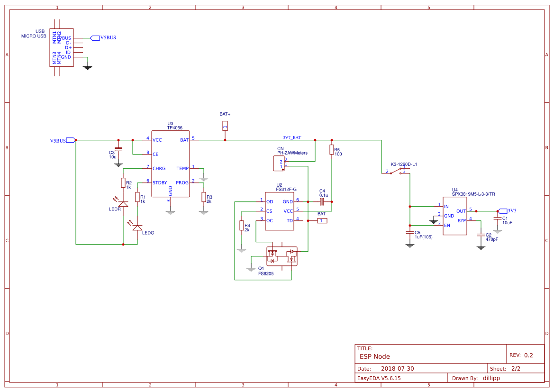Image resolution: width=554 pixels, height=392 pixels.
Task: Click the LEDR diode symbol
Action: point(123,204)
